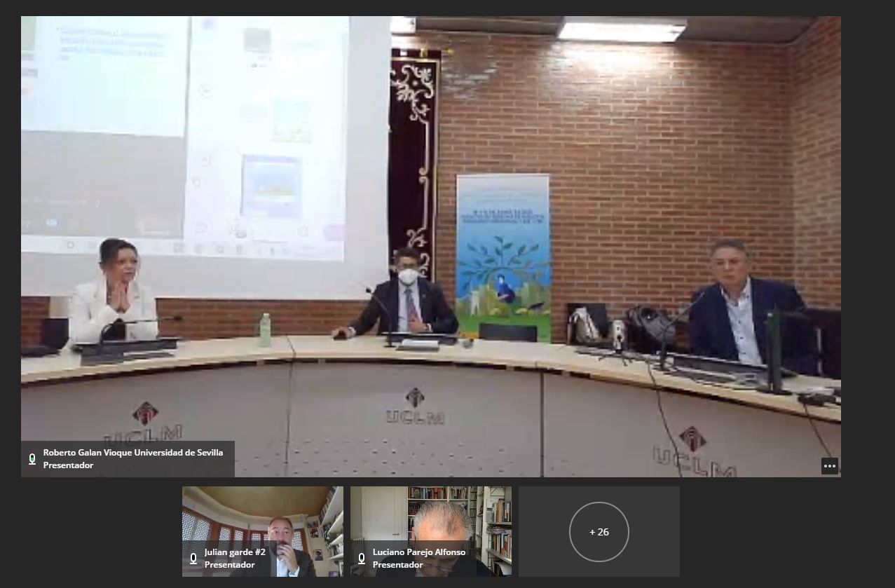The height and width of the screenshot is (588, 895).
Task: Select Luciano Parejo Alfonso video thumbnail
Action: [431, 519]
